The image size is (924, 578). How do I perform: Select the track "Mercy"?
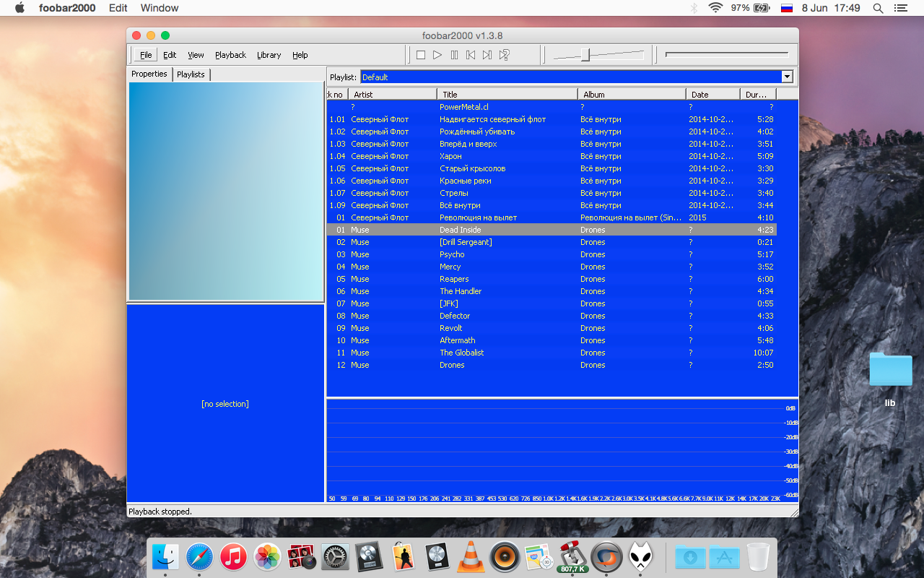tap(552, 267)
